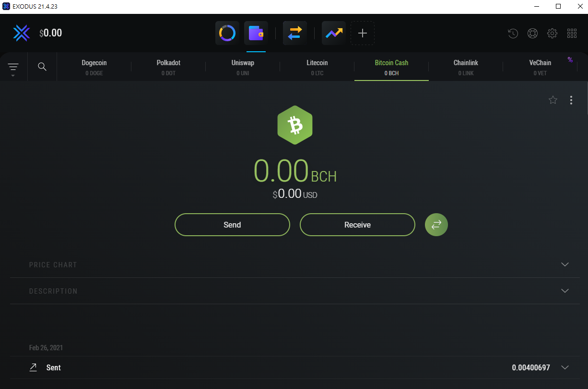Click the round green exchange button

point(436,225)
